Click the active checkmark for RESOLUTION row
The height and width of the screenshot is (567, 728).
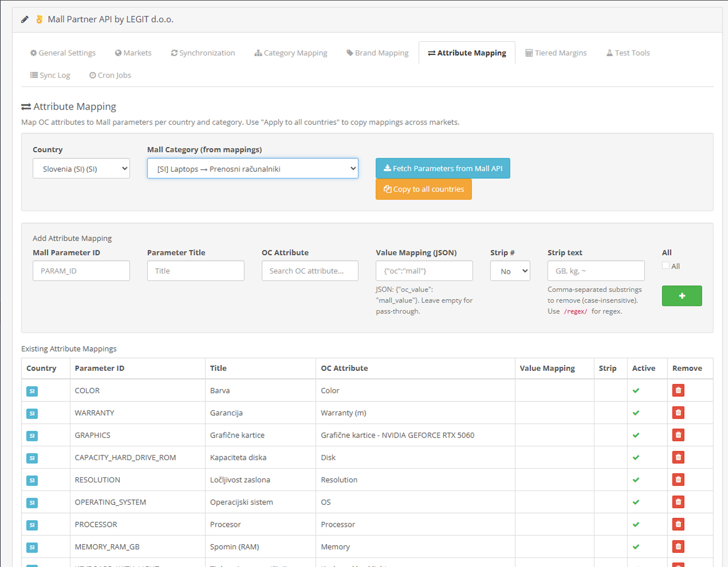point(636,480)
